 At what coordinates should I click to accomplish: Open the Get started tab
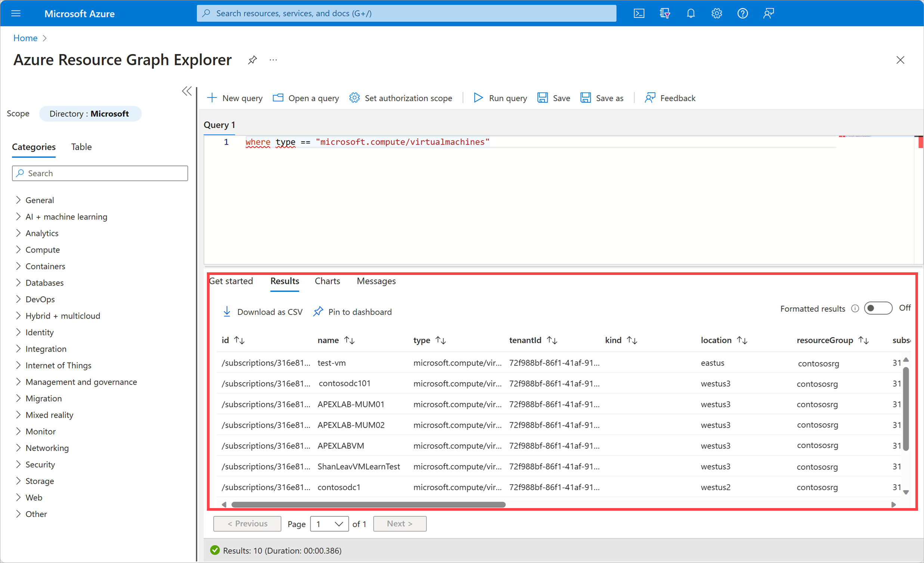[x=231, y=281]
